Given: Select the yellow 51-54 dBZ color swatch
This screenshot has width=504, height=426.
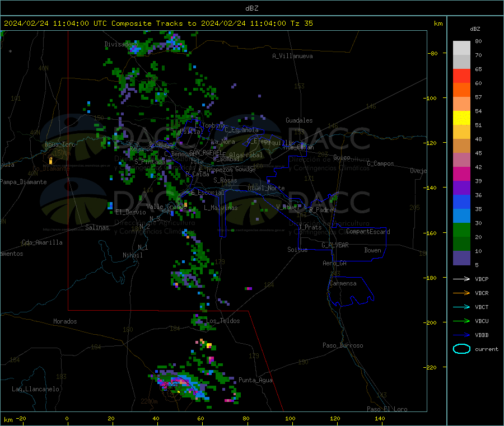Looking at the screenshot, I should coord(461,118).
